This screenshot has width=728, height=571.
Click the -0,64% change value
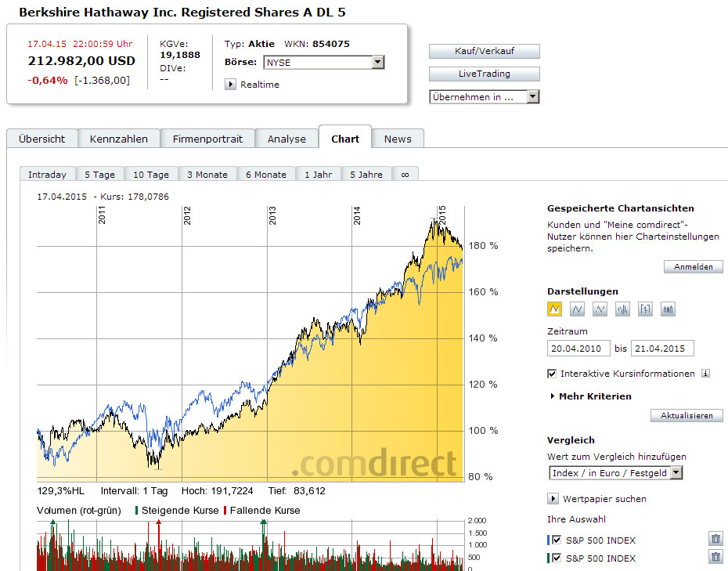click(48, 81)
